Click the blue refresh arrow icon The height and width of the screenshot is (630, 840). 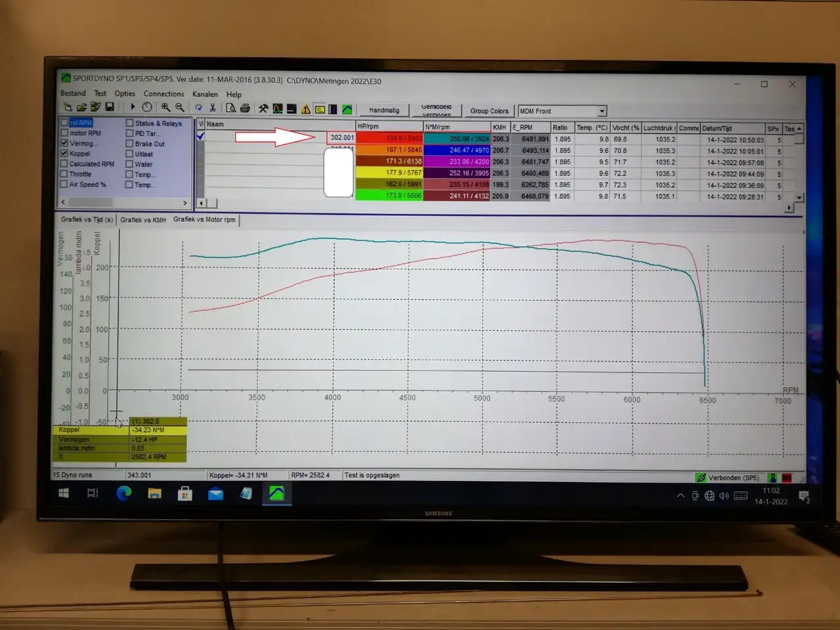198,108
